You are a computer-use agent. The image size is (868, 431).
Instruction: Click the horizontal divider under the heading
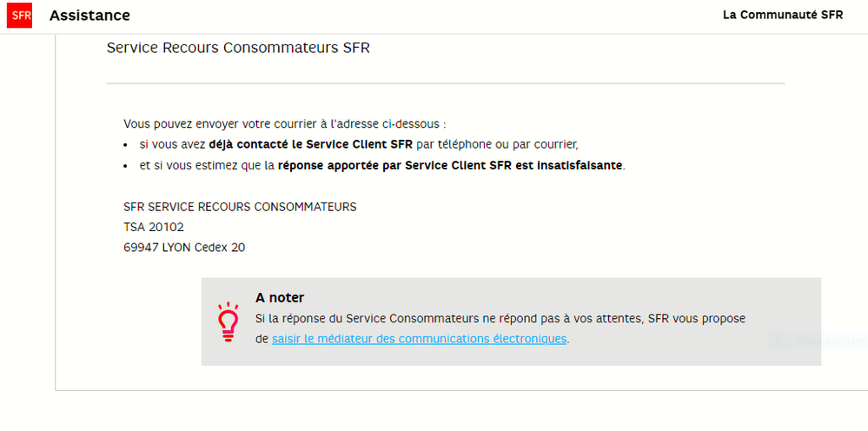(445, 84)
